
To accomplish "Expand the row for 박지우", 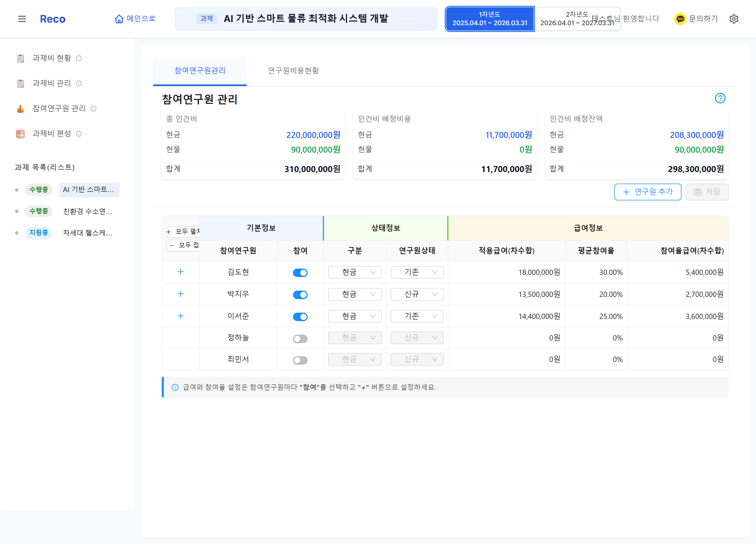I will [180, 294].
